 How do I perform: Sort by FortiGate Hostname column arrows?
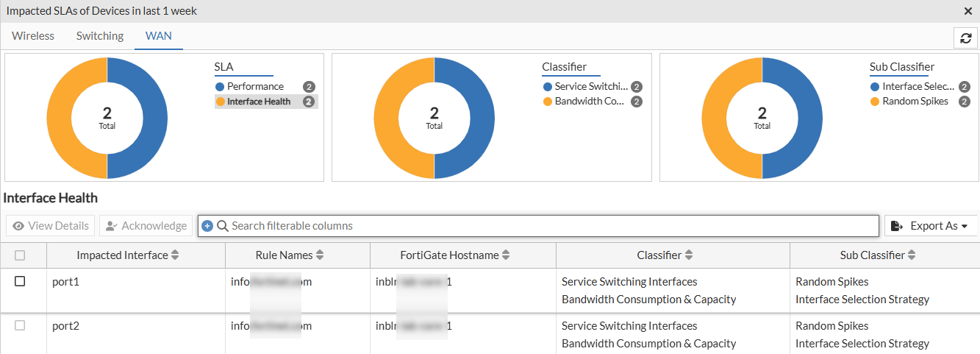[x=505, y=255]
